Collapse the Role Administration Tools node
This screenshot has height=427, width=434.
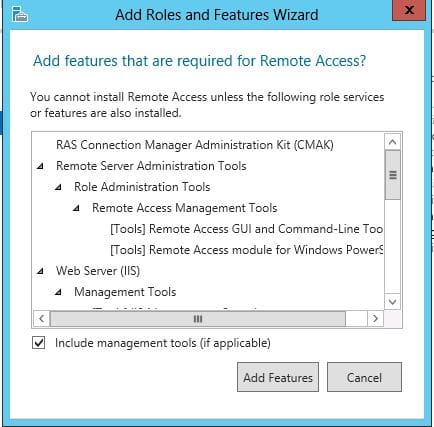point(58,187)
